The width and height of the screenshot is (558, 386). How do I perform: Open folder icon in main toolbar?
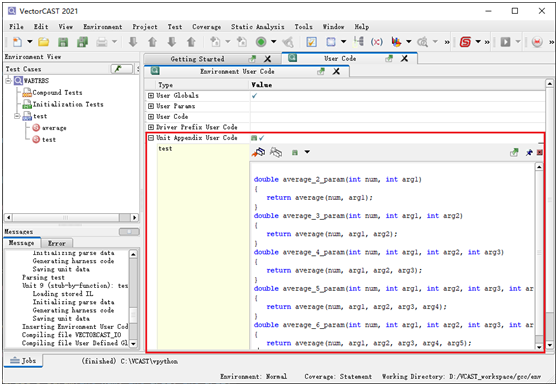click(43, 42)
